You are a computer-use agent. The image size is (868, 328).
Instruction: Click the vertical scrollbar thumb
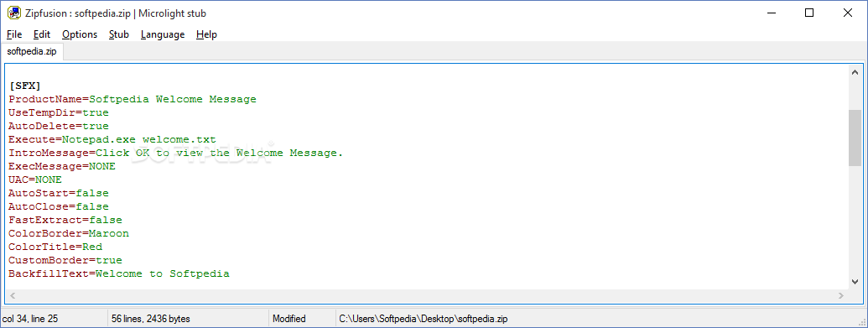tap(855, 138)
